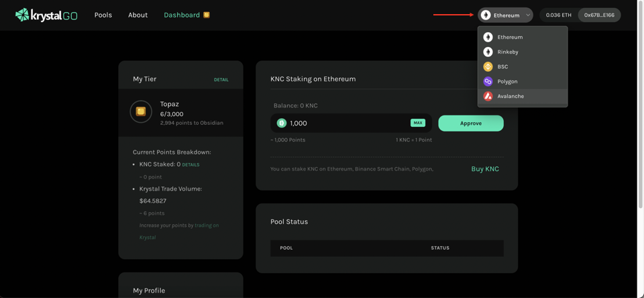The height and width of the screenshot is (298, 644).
Task: Click the Avalanche network icon
Action: pyautogui.click(x=488, y=96)
